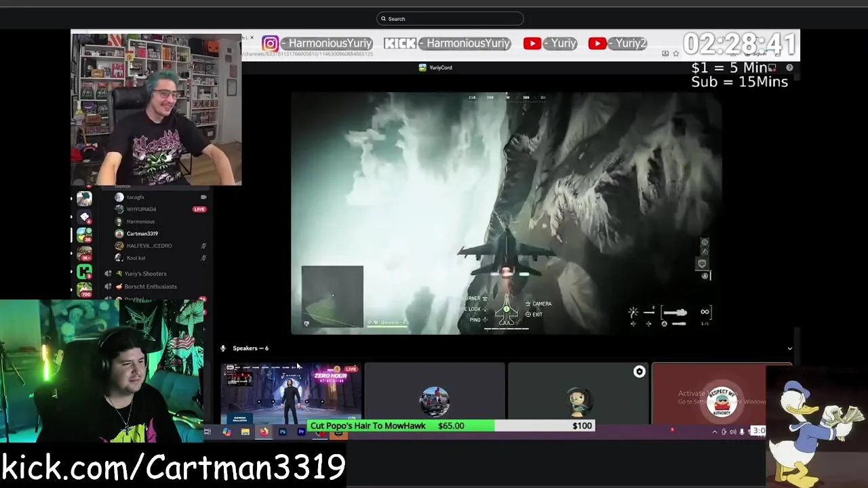868x488 pixels.
Task: Click Kool kat's muted mic icon
Action: (203, 258)
